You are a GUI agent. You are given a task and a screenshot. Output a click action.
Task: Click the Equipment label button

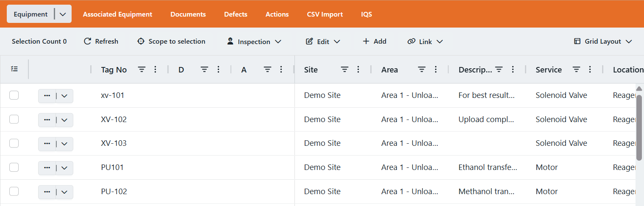pos(31,14)
